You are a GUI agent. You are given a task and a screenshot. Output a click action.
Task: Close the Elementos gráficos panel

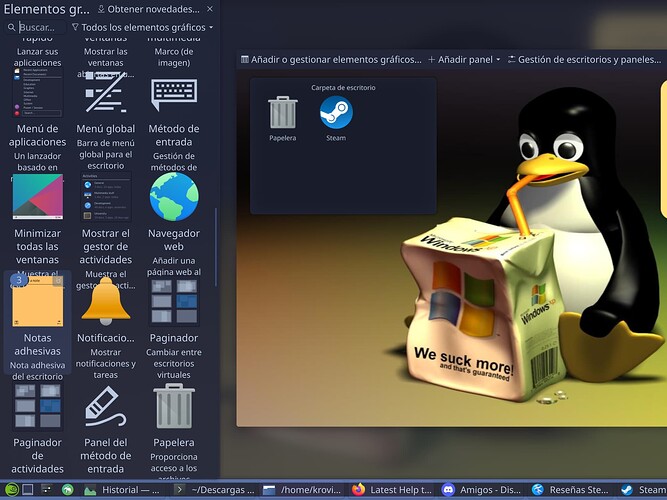210,9
